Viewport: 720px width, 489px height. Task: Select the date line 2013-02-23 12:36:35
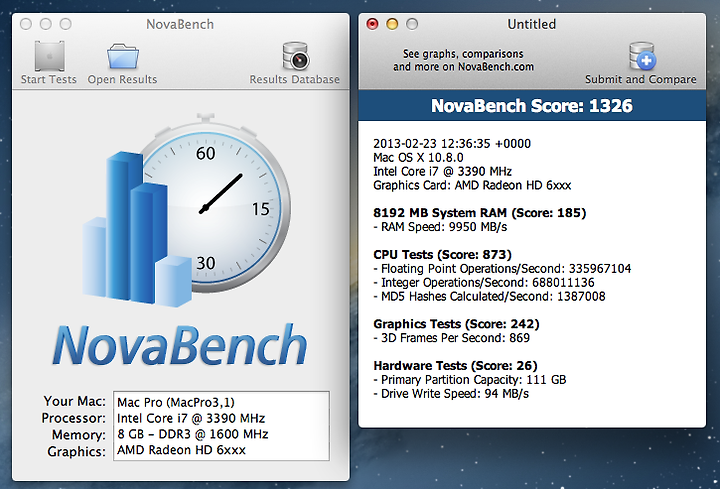coord(452,144)
